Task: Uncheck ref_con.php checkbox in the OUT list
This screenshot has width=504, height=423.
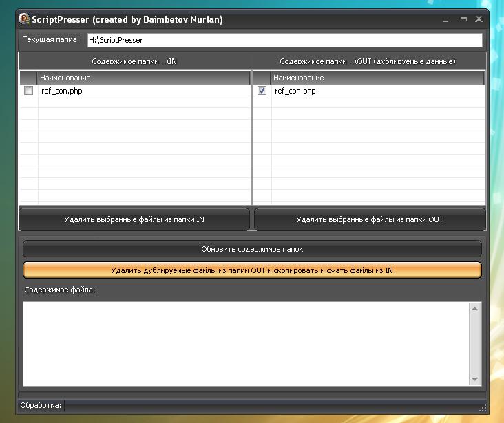Action: 262,91
